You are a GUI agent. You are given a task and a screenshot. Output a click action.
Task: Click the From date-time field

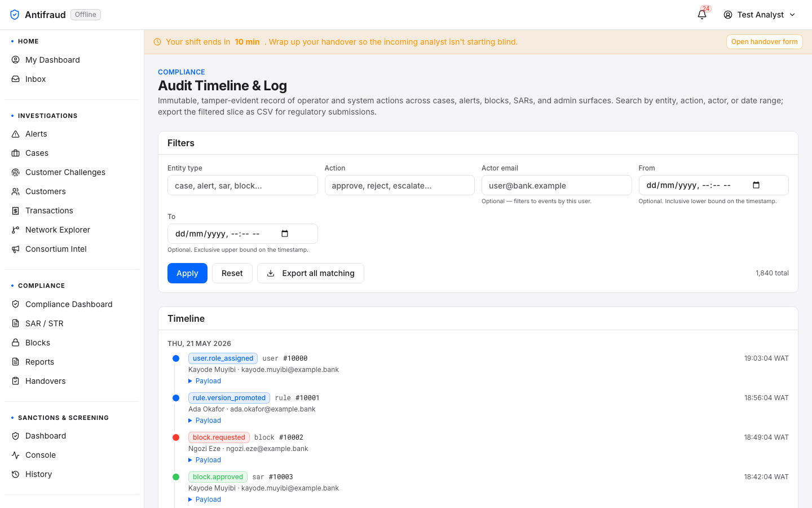tap(713, 185)
